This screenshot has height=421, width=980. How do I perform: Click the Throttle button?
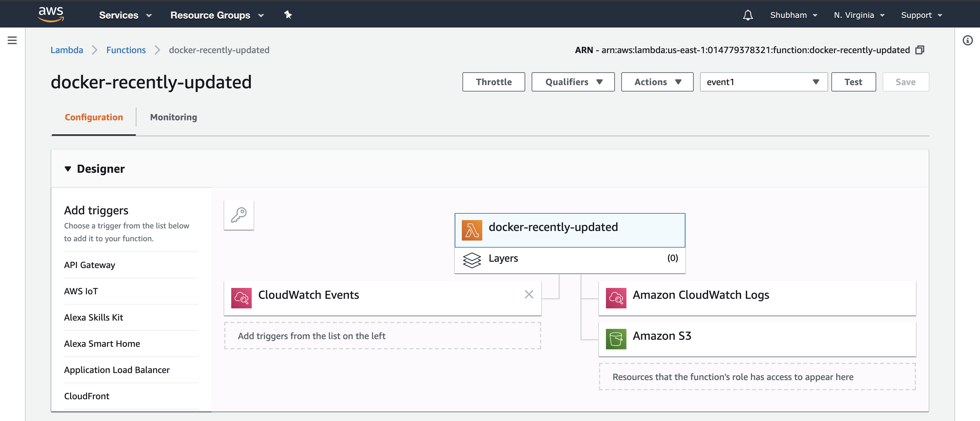pyautogui.click(x=494, y=82)
